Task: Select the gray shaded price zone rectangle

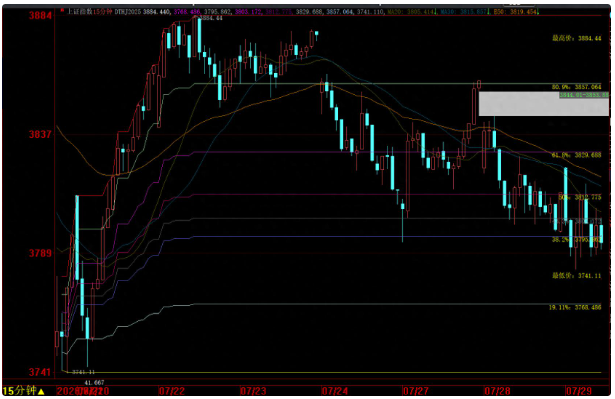Action: coord(544,104)
